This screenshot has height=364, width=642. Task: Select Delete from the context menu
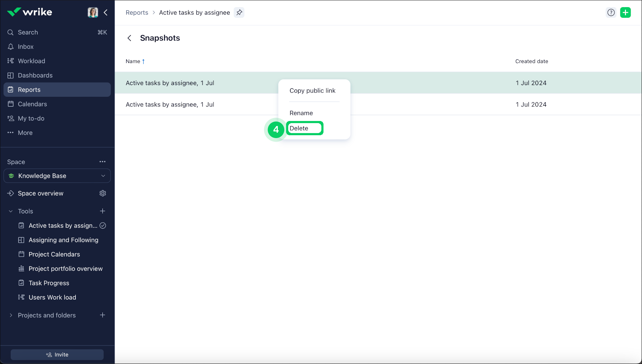(299, 128)
